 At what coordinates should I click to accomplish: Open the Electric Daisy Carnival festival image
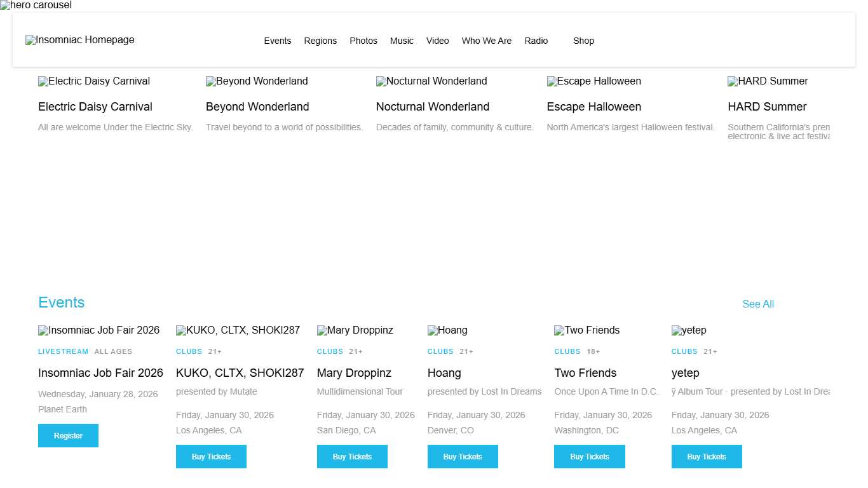point(94,81)
